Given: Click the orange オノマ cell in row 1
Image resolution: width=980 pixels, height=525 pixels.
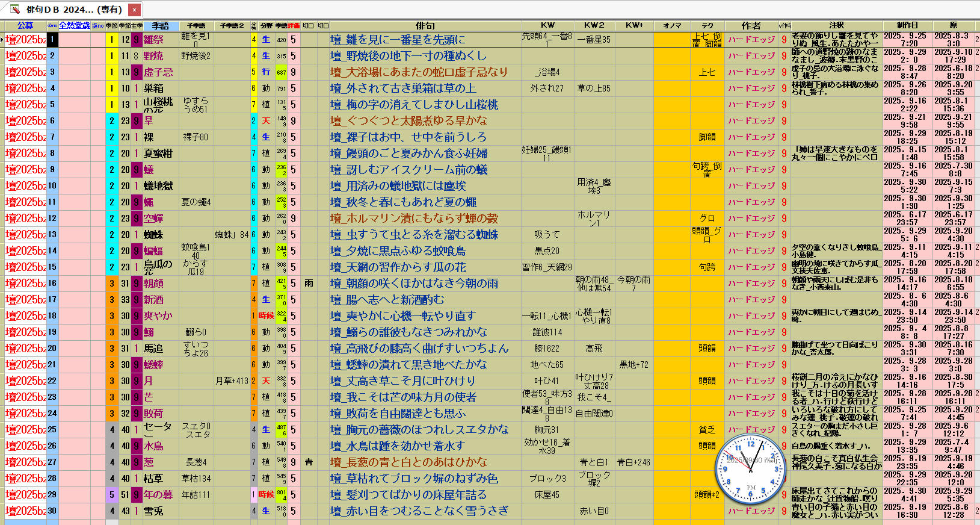Looking at the screenshot, I should 671,40.
